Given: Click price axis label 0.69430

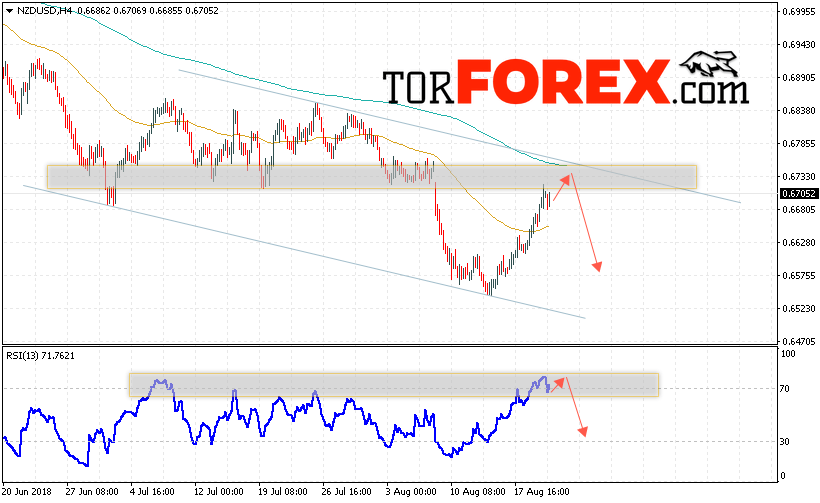Looking at the screenshot, I should [799, 44].
